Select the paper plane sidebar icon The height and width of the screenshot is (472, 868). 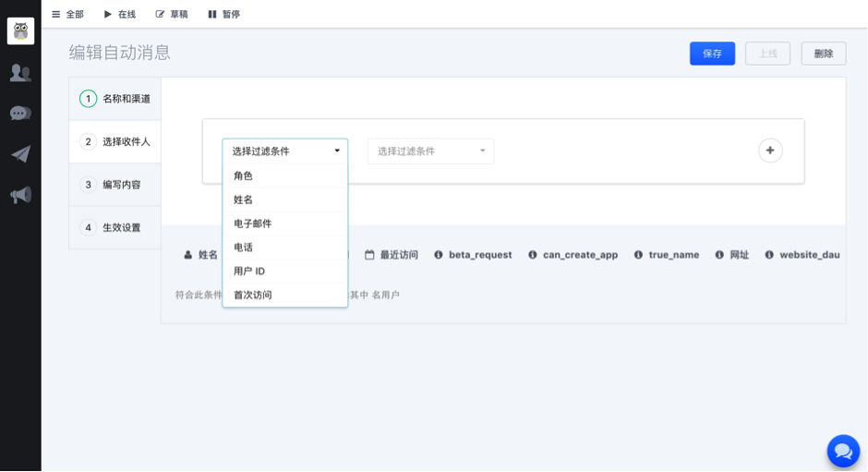[20, 153]
